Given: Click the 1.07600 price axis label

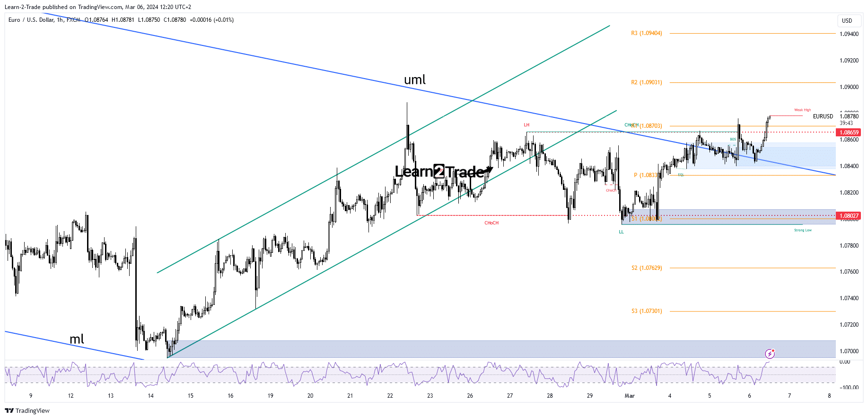Looking at the screenshot, I should 849,272.
